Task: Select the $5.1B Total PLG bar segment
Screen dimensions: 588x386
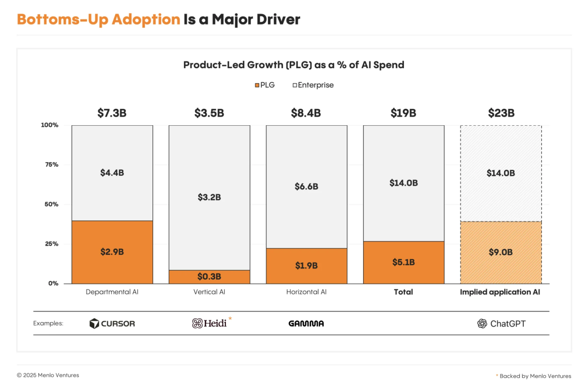Action: point(403,262)
